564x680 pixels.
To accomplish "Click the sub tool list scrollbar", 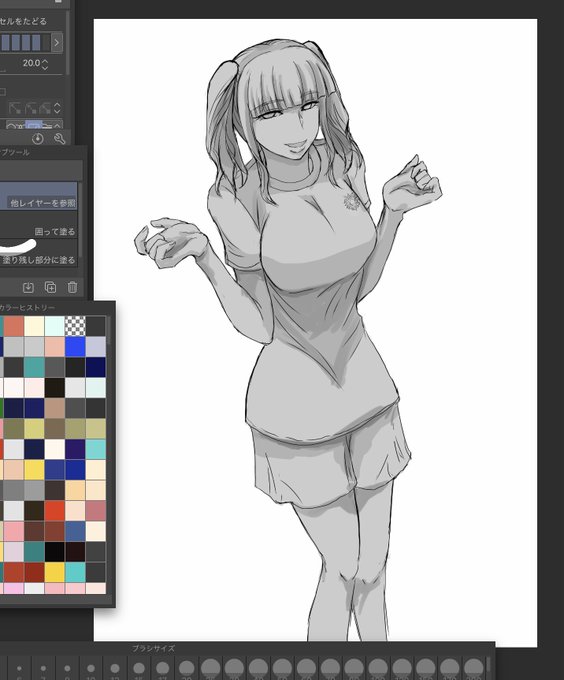I will click(80, 219).
